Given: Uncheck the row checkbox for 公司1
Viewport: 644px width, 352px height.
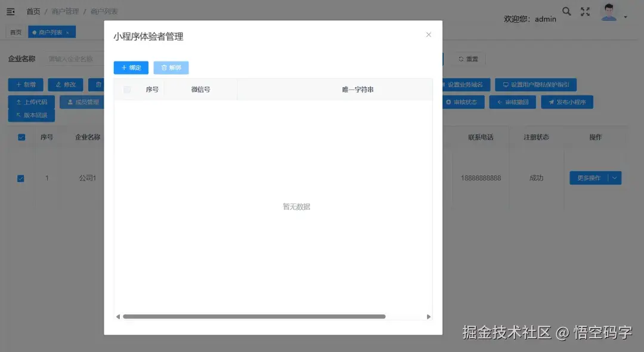Looking at the screenshot, I should (21, 178).
